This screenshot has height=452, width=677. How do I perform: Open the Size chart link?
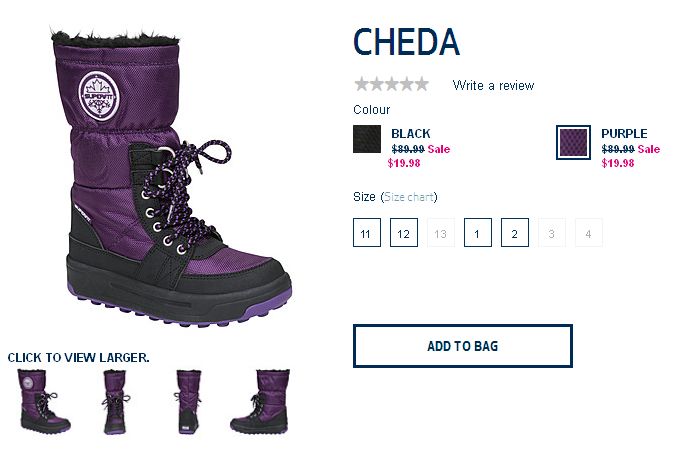tap(409, 197)
